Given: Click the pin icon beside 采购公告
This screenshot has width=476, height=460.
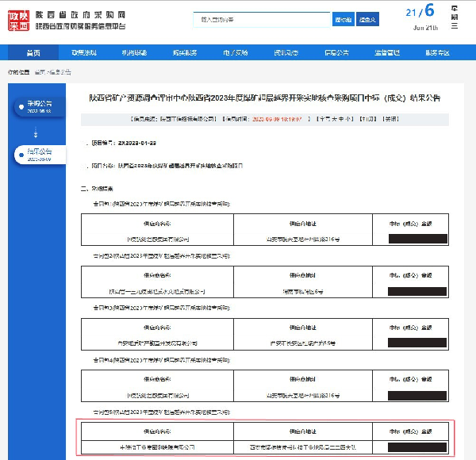Looking at the screenshot, I should 22,106.
